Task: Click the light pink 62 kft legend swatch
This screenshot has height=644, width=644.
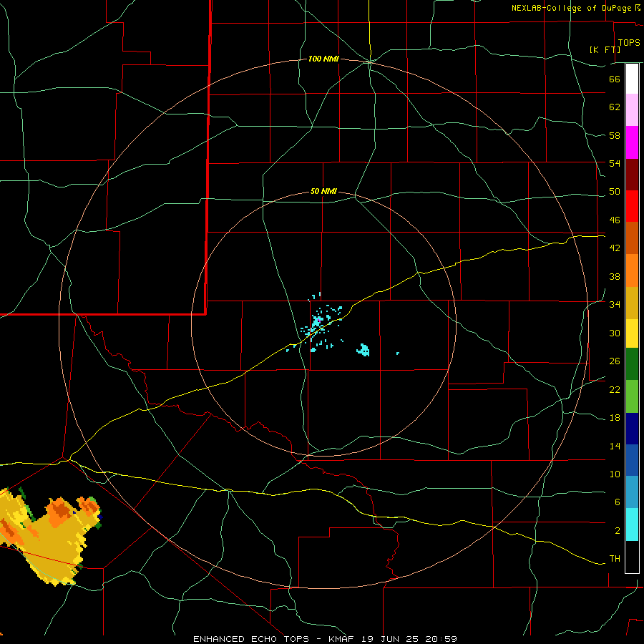Action: (x=632, y=110)
